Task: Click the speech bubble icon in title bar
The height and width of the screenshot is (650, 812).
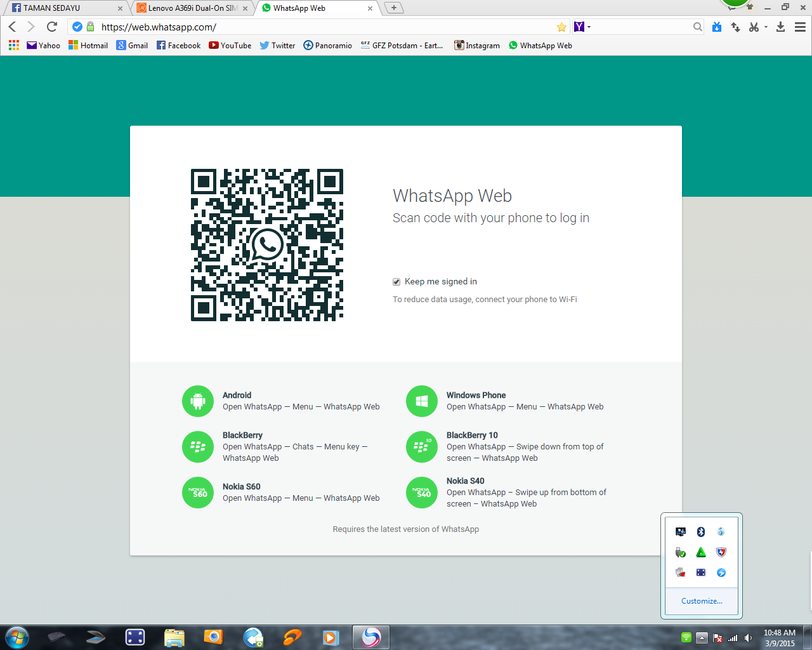Action: click(x=732, y=9)
